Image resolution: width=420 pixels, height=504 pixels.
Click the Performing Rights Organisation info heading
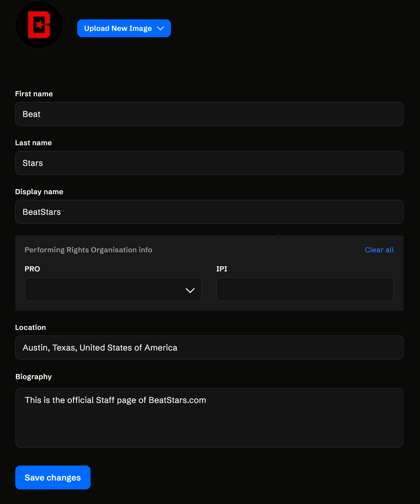[x=88, y=250]
